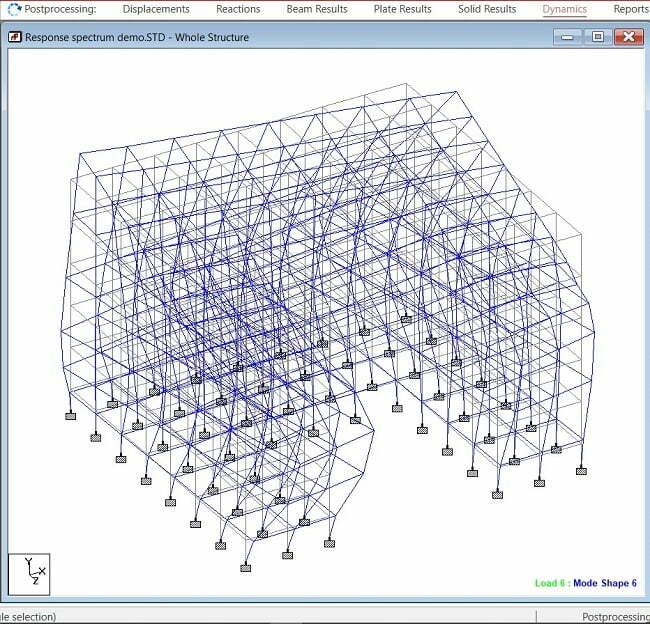Select the Solid Results tab
Image resolution: width=650 pixels, height=624 pixels.
click(x=487, y=9)
